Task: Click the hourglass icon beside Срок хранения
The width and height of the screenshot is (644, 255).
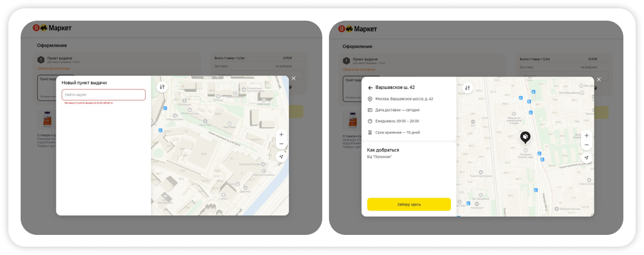Action: [x=370, y=132]
